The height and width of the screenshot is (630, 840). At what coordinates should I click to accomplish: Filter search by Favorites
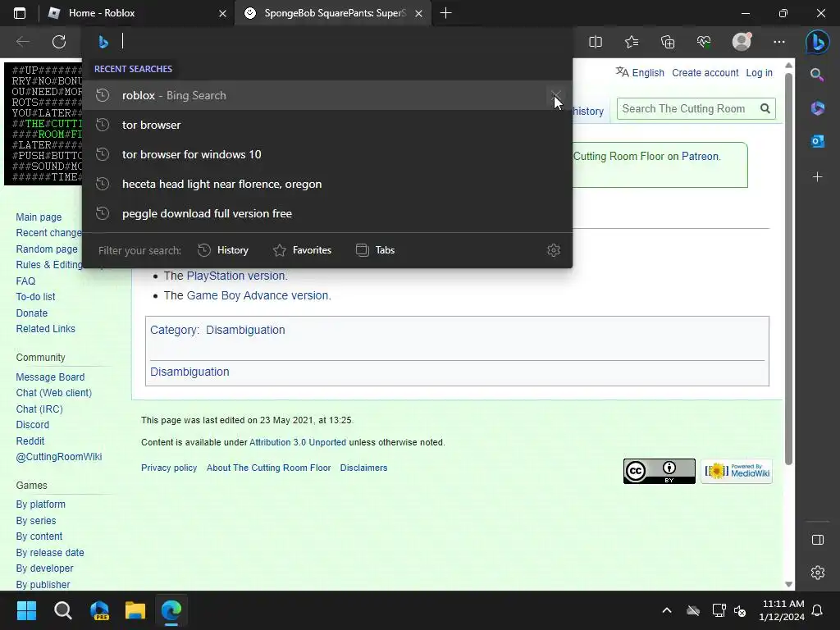pos(302,250)
